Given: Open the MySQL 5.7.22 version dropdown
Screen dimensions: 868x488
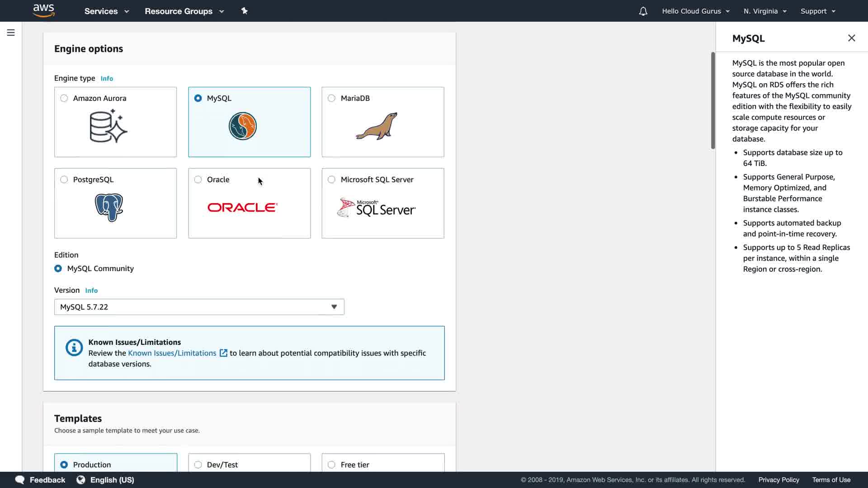Looking at the screenshot, I should (x=199, y=307).
